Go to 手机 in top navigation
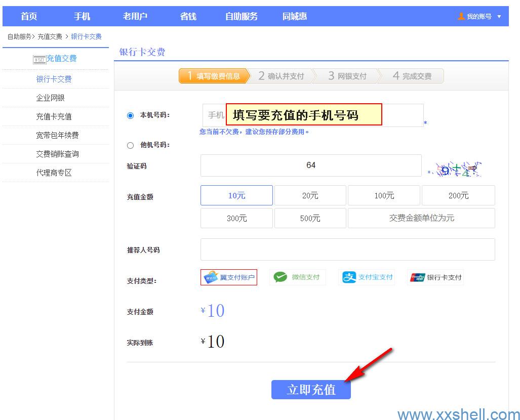 tap(82, 16)
